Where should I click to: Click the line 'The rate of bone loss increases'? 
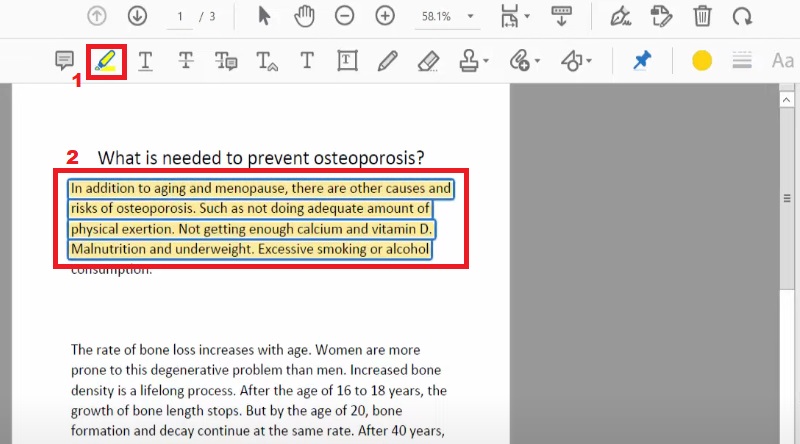coord(245,350)
